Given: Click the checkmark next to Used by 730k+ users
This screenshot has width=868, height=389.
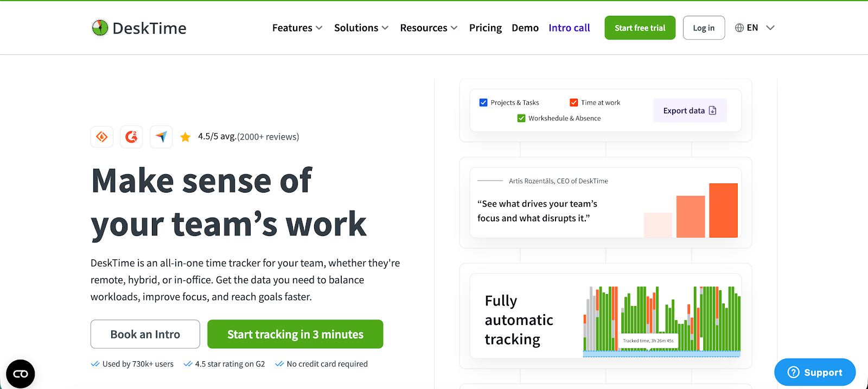Looking at the screenshot, I should 95,364.
